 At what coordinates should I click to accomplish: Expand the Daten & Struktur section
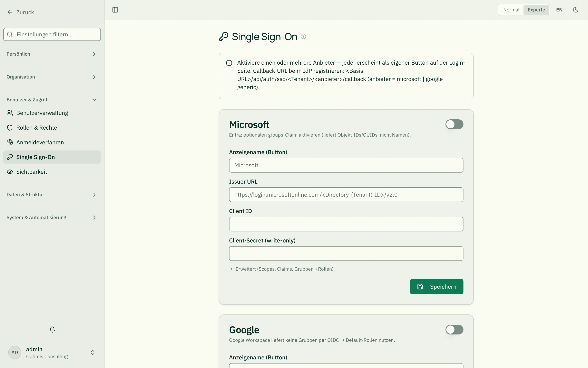coord(52,195)
